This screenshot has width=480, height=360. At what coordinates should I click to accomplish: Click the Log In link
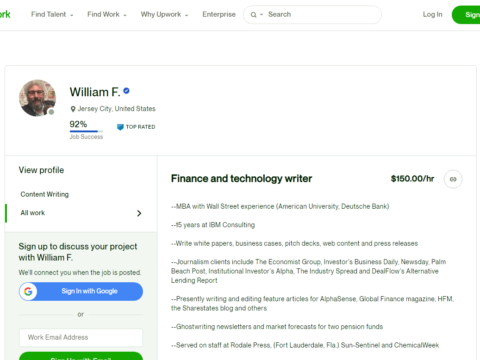[432, 14]
